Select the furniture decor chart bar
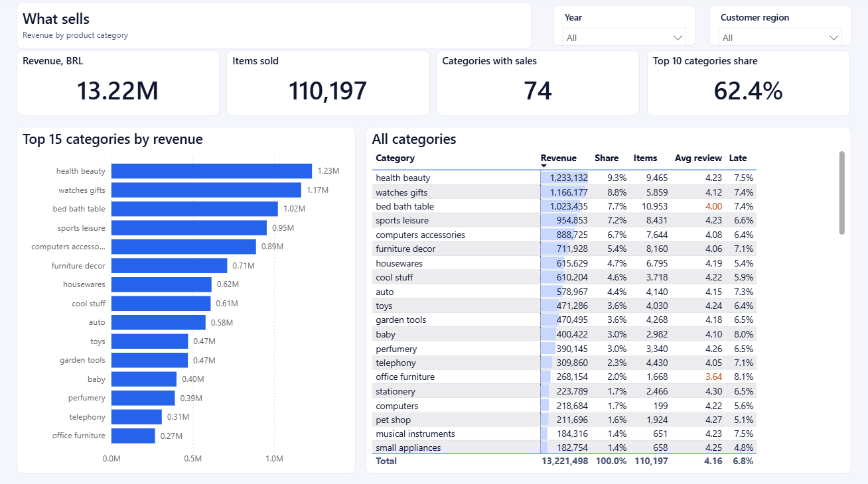The image size is (868, 484). (x=169, y=266)
